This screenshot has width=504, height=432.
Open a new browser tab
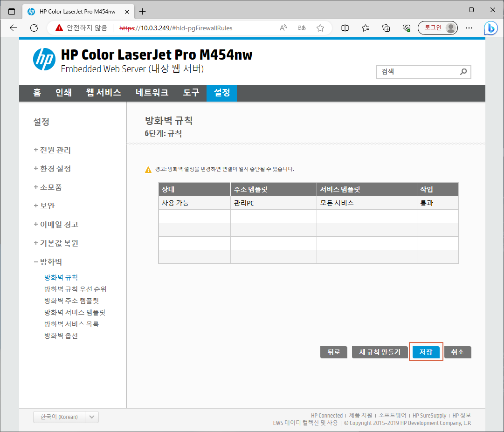click(x=142, y=12)
